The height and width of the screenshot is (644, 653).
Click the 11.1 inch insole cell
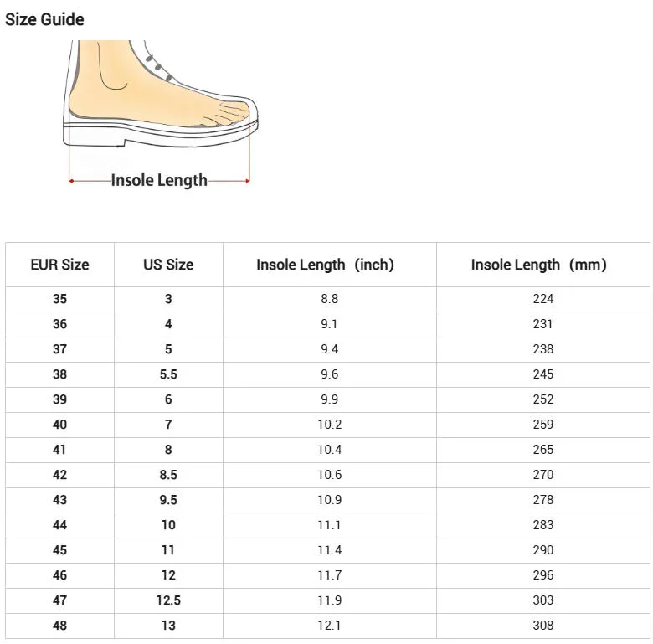(x=329, y=525)
